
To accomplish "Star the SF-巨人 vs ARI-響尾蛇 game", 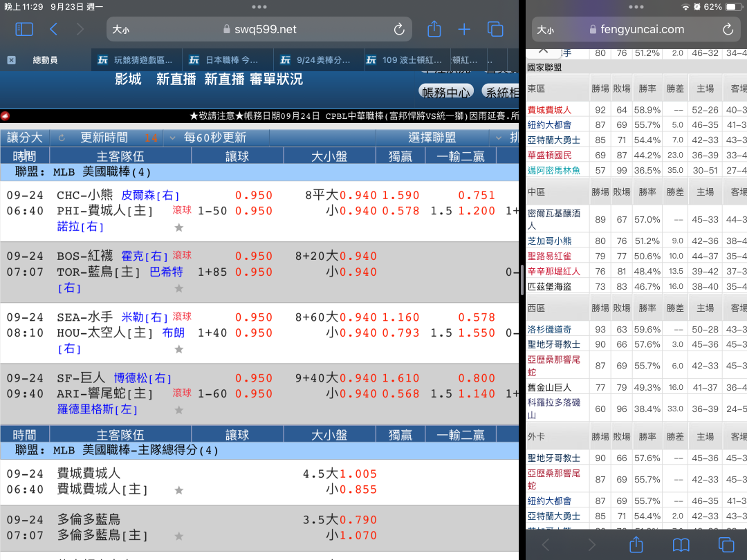I will tap(178, 409).
